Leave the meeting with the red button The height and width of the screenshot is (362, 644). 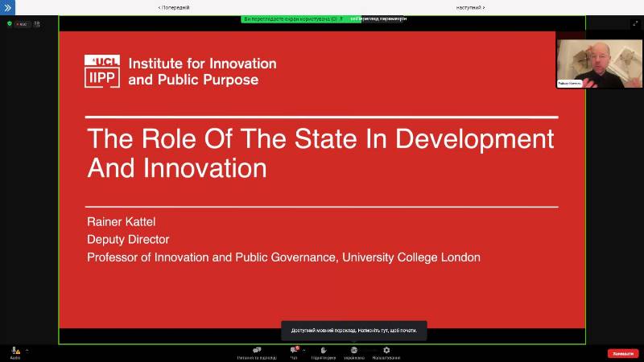pyautogui.click(x=623, y=353)
